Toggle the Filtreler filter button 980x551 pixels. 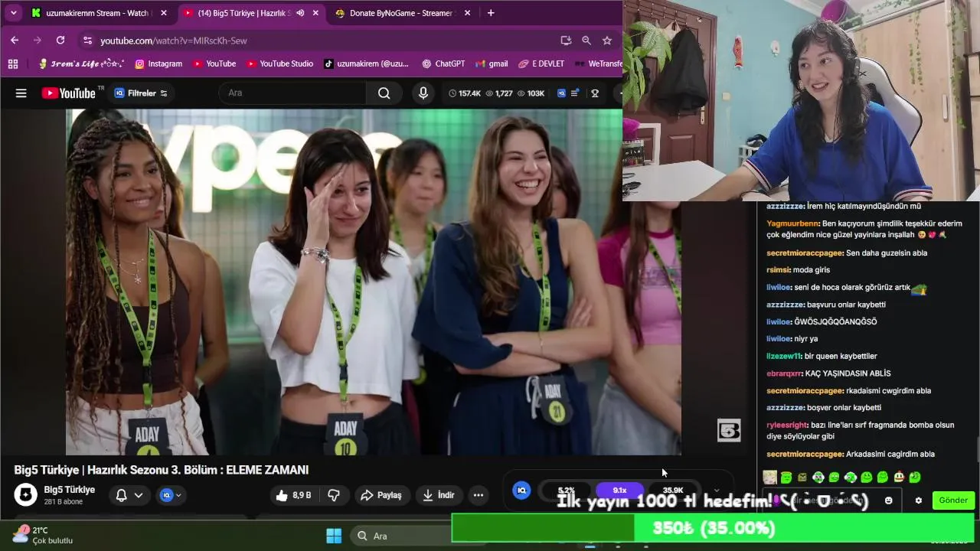[x=141, y=93]
